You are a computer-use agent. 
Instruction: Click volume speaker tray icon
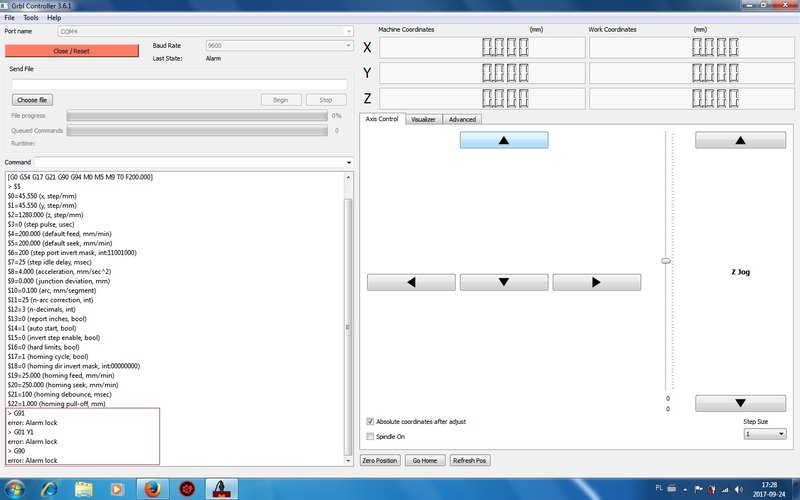click(x=739, y=489)
